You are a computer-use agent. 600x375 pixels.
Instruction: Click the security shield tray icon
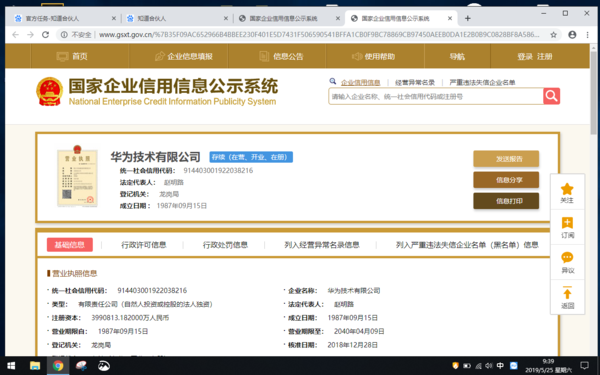[x=455, y=365]
